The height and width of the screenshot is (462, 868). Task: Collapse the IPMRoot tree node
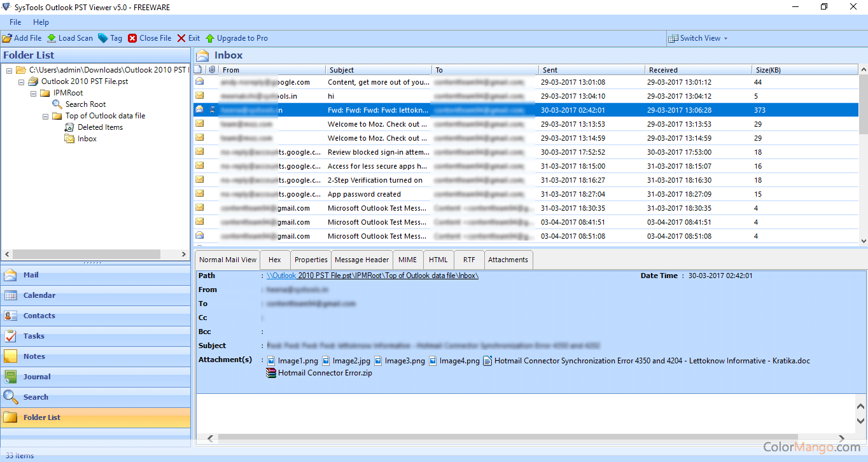33,93
